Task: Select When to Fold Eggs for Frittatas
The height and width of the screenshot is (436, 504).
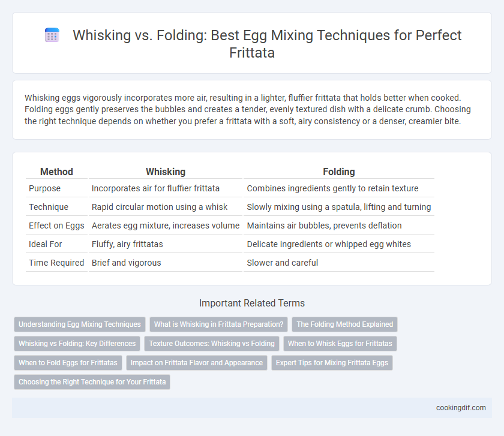Action: point(68,363)
